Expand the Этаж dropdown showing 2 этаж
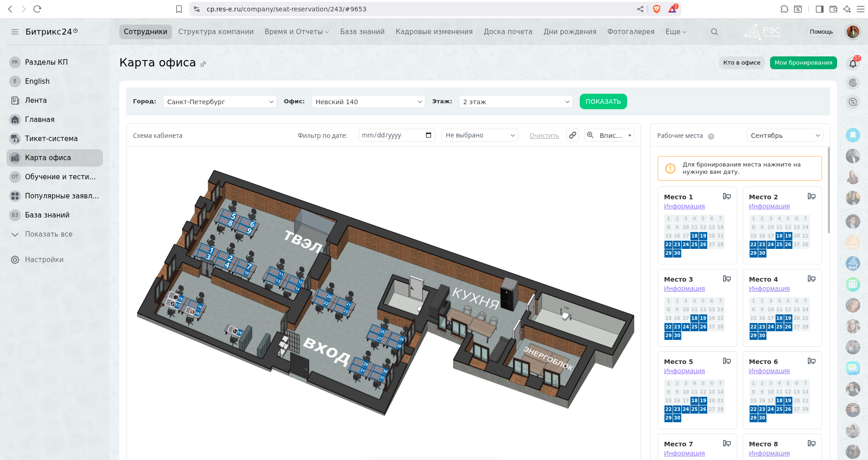Viewport: 868px width, 460px height. (516, 101)
